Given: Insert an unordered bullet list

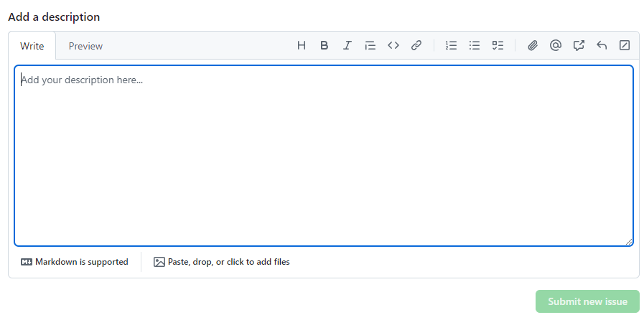Looking at the screenshot, I should coord(475,45).
